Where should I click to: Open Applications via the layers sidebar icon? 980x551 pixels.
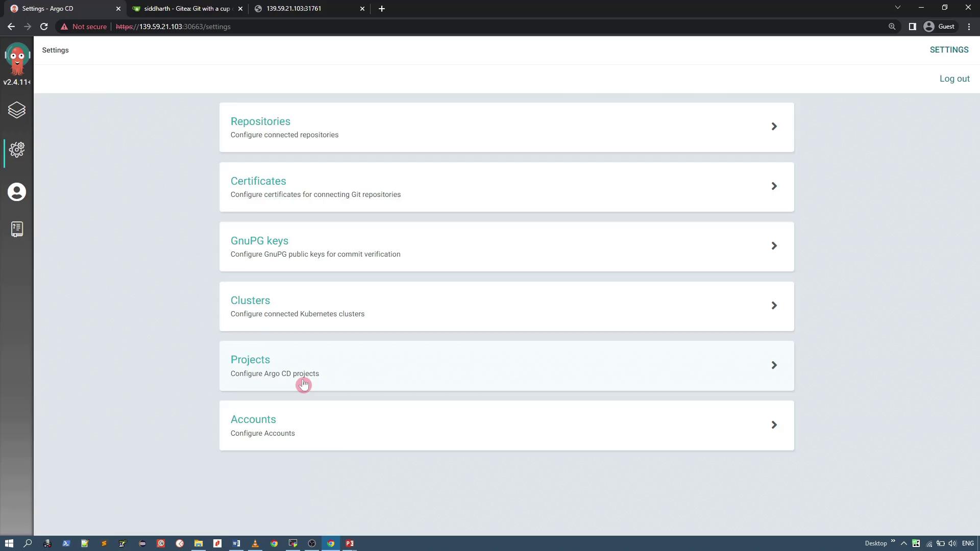(17, 110)
